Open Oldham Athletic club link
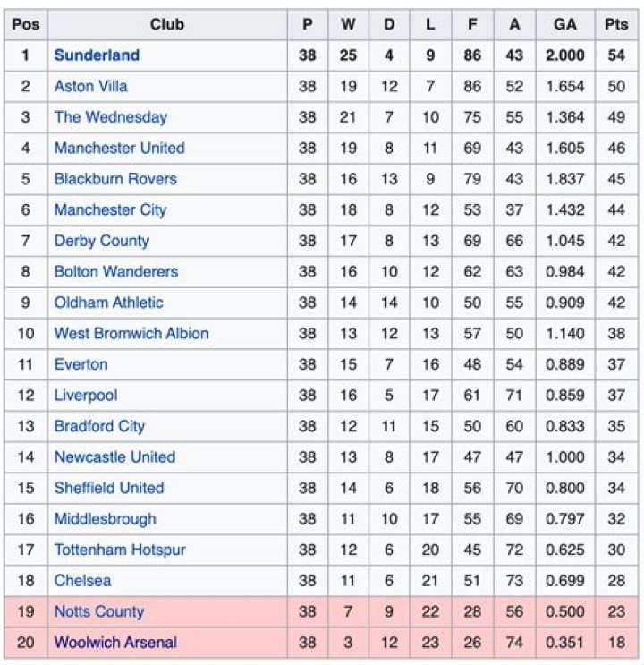644x665 pixels. click(x=108, y=303)
